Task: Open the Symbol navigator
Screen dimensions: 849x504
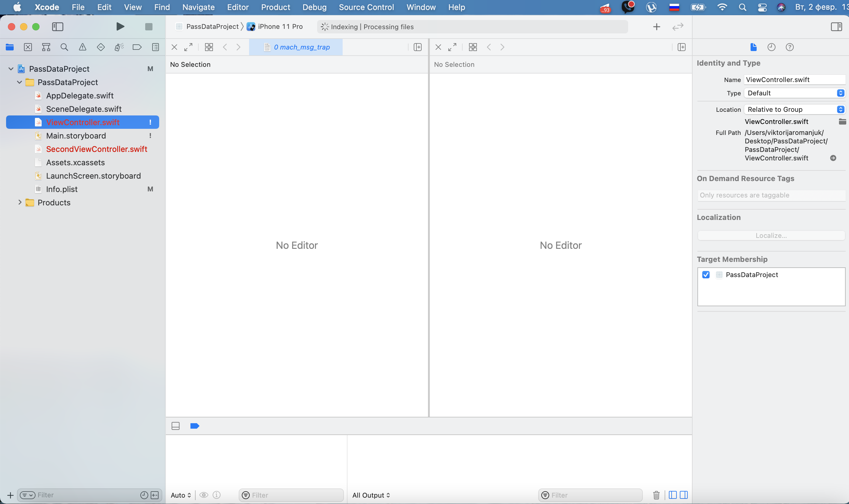Action: (46, 47)
